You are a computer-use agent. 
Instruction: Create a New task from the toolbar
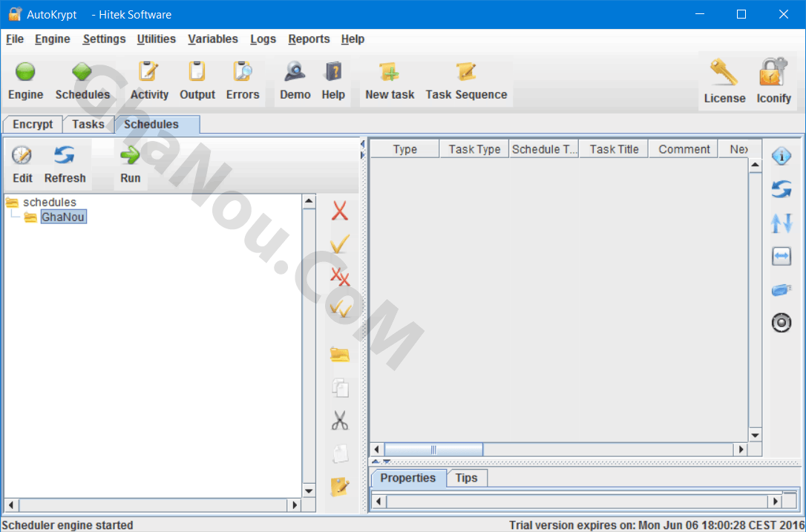tap(390, 72)
